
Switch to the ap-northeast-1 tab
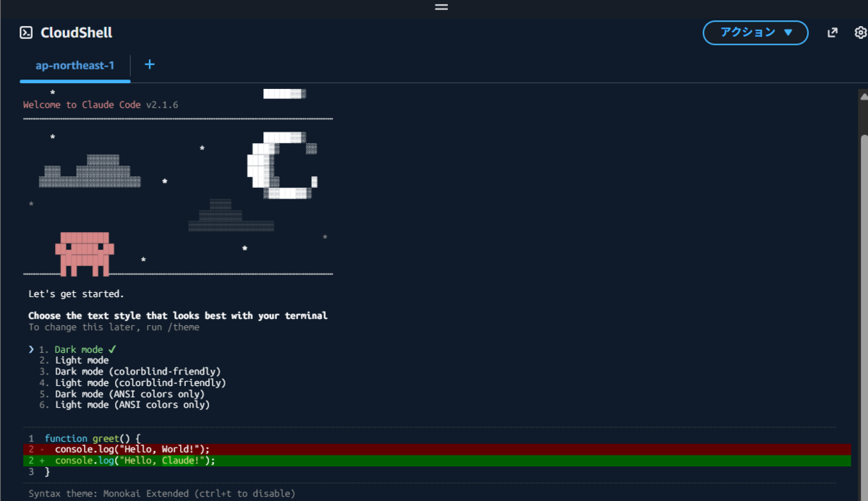[x=75, y=64]
